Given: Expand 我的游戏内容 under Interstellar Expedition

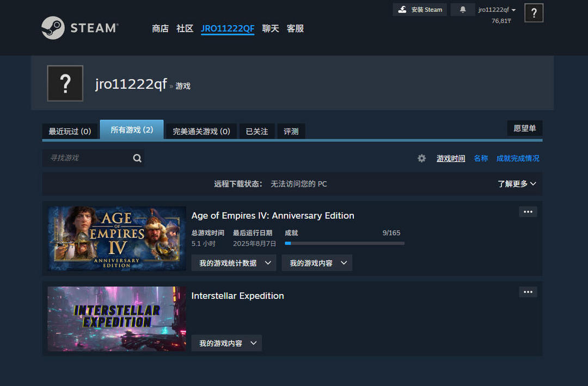Looking at the screenshot, I should click(226, 344).
